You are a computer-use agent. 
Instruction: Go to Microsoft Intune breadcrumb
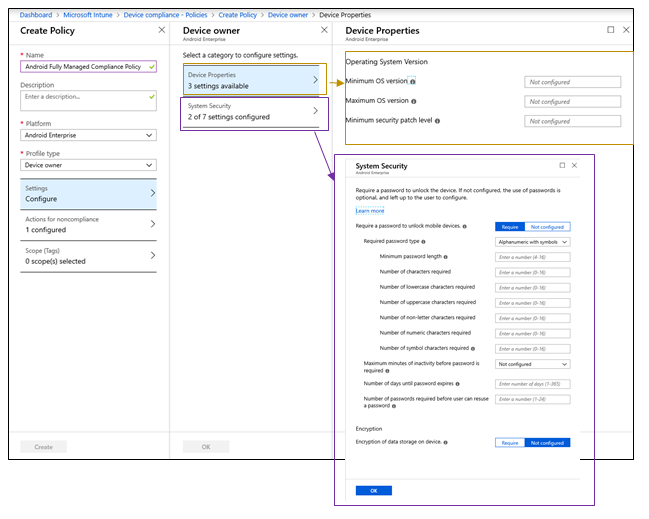tap(88, 15)
